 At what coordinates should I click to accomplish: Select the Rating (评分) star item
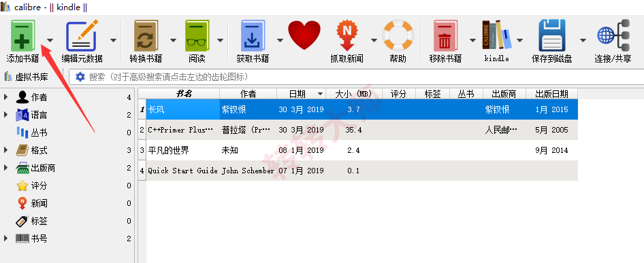tap(39, 186)
